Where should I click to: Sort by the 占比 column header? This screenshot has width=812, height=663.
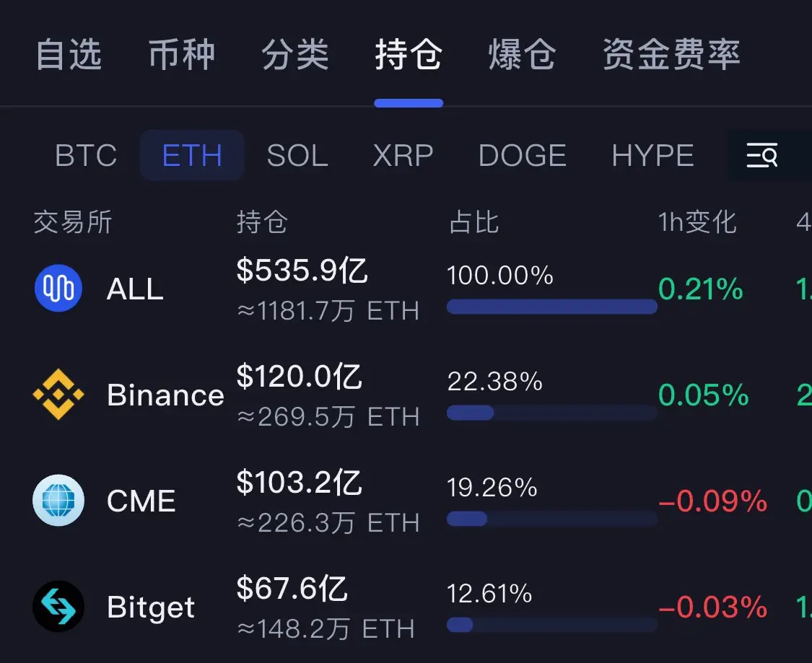pos(473,222)
